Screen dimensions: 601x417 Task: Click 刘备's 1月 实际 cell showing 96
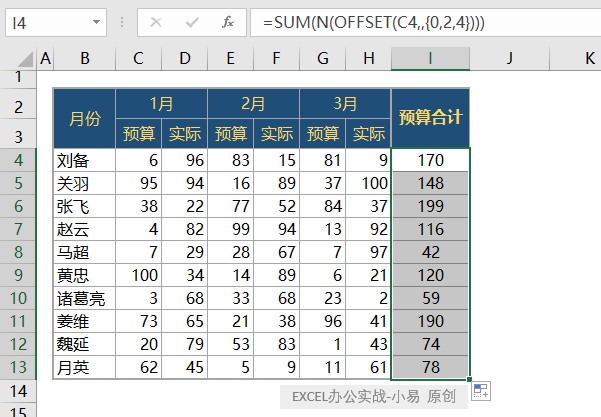[185, 160]
